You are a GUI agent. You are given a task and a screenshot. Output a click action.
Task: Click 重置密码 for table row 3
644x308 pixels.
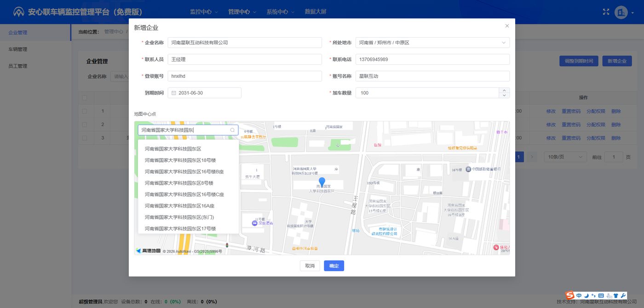click(x=571, y=138)
